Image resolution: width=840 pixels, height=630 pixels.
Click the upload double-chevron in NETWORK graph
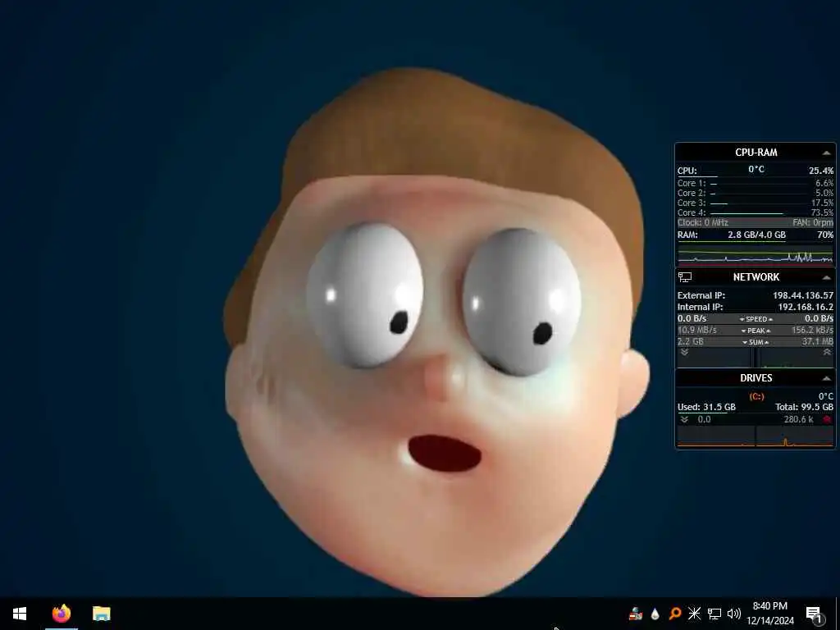pyautogui.click(x=827, y=353)
